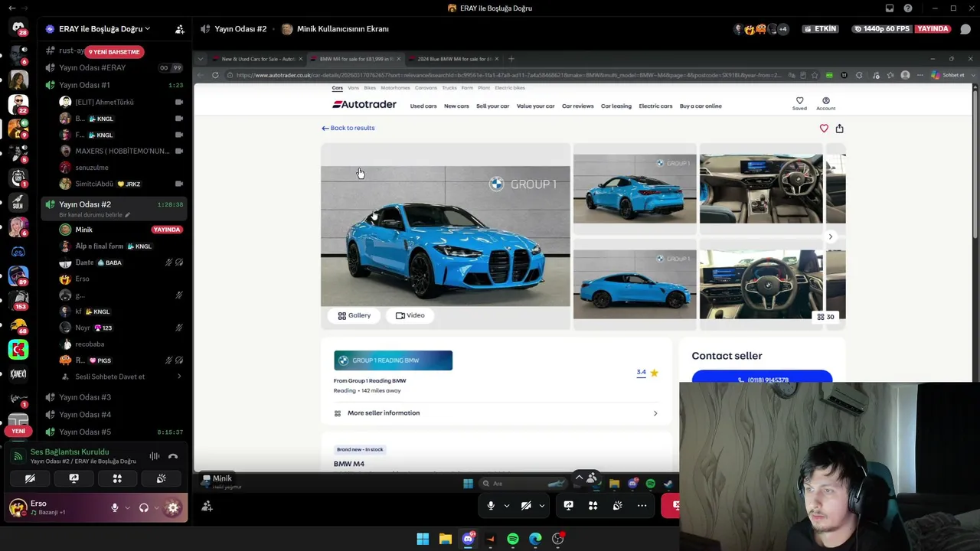Open Discord user settings gear
The image size is (980, 551).
tap(173, 507)
